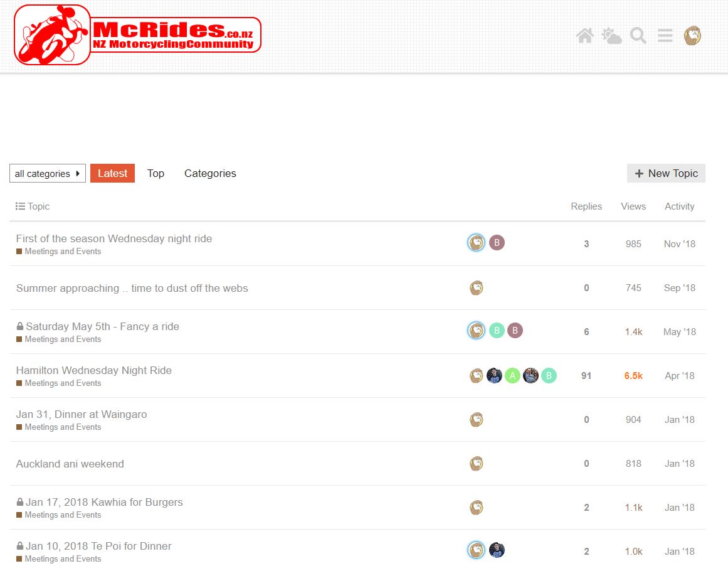Open Meetings and Events under the first topic
Viewport: 728px width, 566px height.
pyautogui.click(x=60, y=251)
